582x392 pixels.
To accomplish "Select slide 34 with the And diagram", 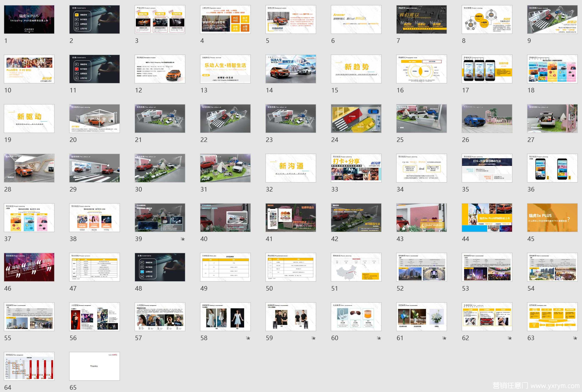I will coord(422,168).
